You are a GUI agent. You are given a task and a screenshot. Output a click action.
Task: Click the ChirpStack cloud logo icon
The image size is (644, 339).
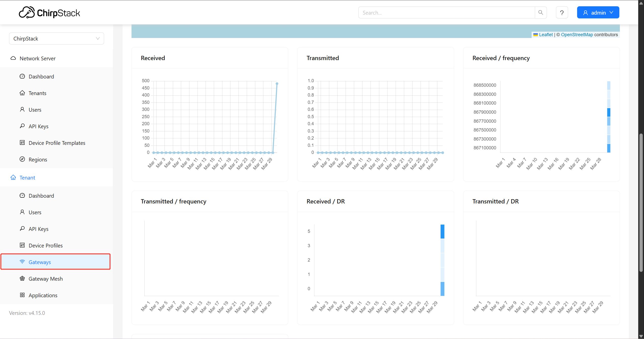pyautogui.click(x=27, y=13)
